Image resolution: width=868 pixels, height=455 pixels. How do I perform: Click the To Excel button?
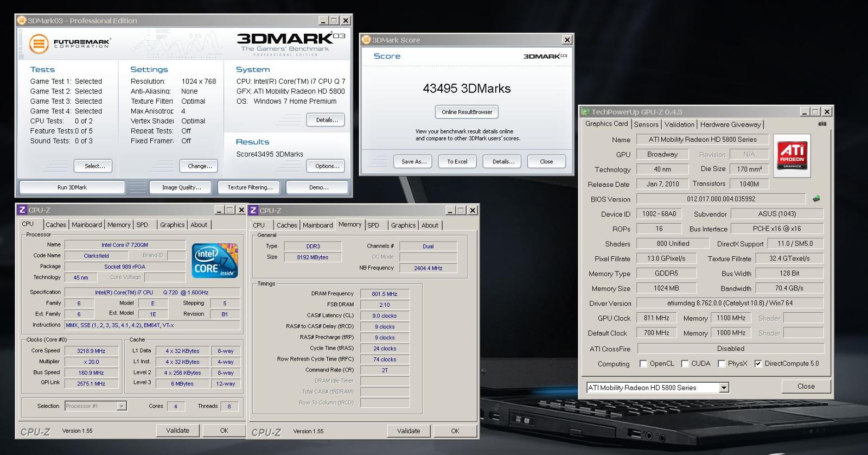pos(457,162)
